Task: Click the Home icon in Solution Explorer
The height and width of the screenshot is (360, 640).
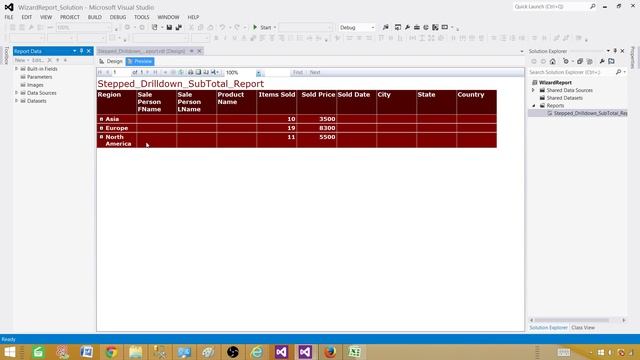Action: pyautogui.click(x=553, y=61)
